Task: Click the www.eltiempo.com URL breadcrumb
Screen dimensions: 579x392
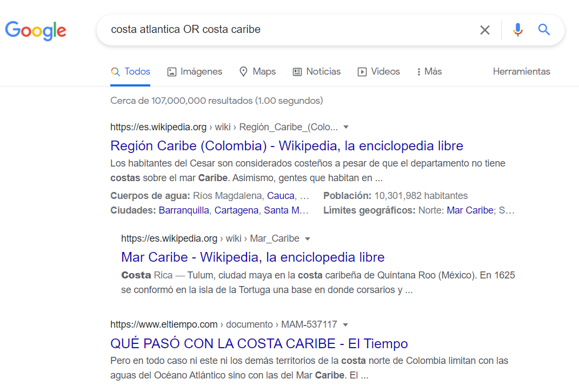Action: point(224,324)
